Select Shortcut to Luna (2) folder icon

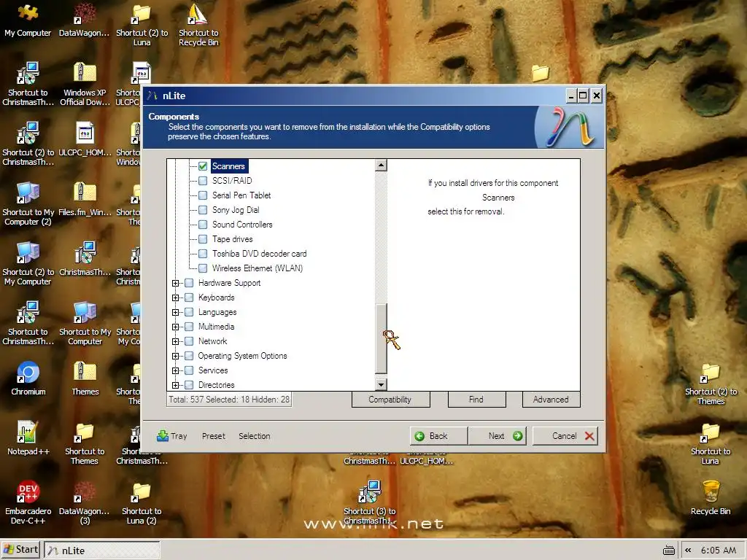coord(142,503)
